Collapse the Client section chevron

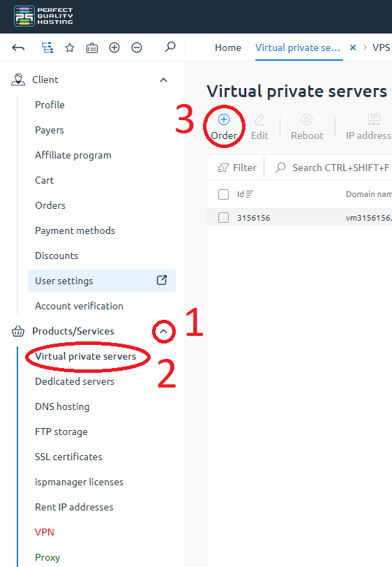pos(163,80)
